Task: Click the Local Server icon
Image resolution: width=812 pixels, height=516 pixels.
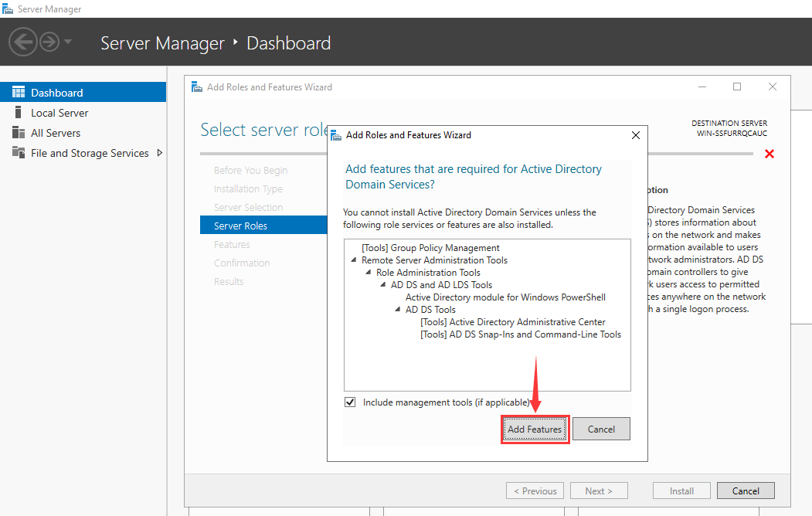Action: click(19, 113)
